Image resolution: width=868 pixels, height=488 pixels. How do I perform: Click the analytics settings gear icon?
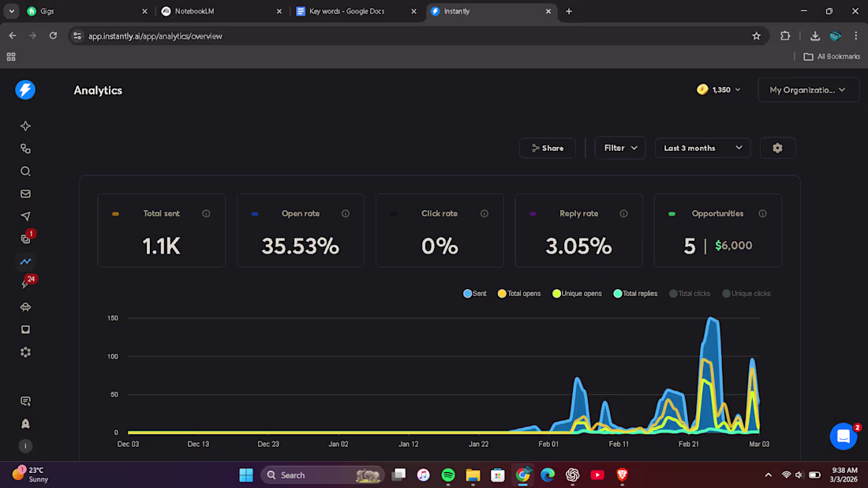[x=777, y=148]
